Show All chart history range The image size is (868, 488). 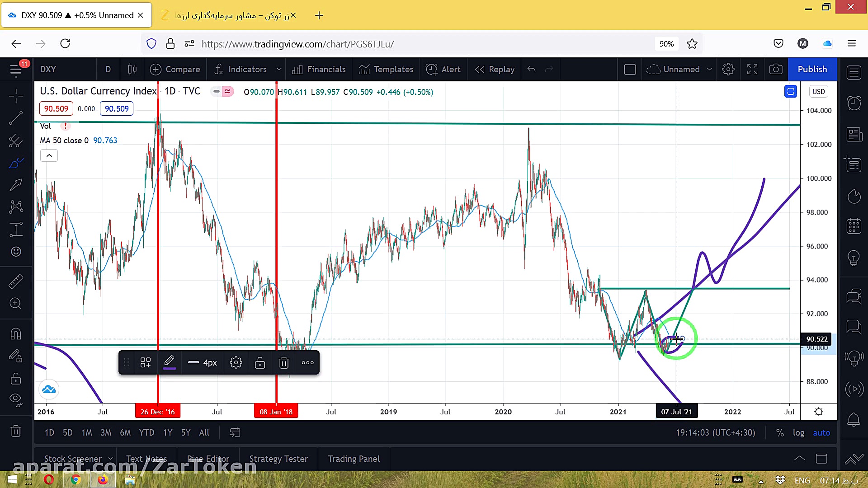[x=204, y=432]
